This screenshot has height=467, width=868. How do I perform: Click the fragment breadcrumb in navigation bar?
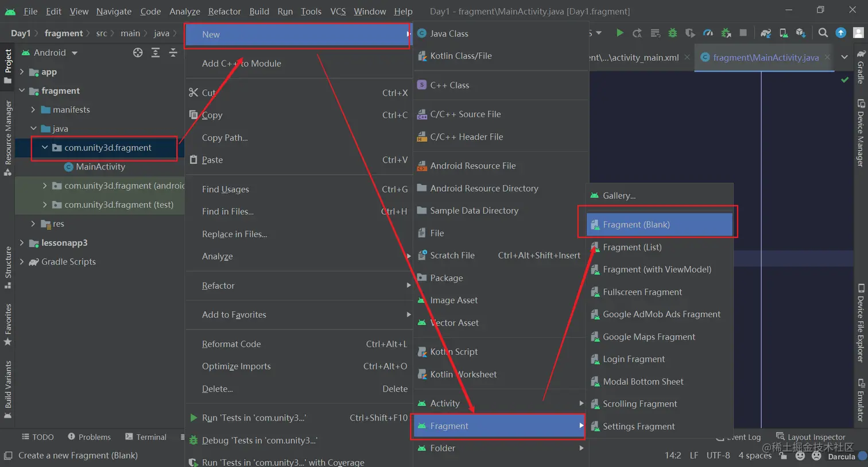pyautogui.click(x=64, y=33)
